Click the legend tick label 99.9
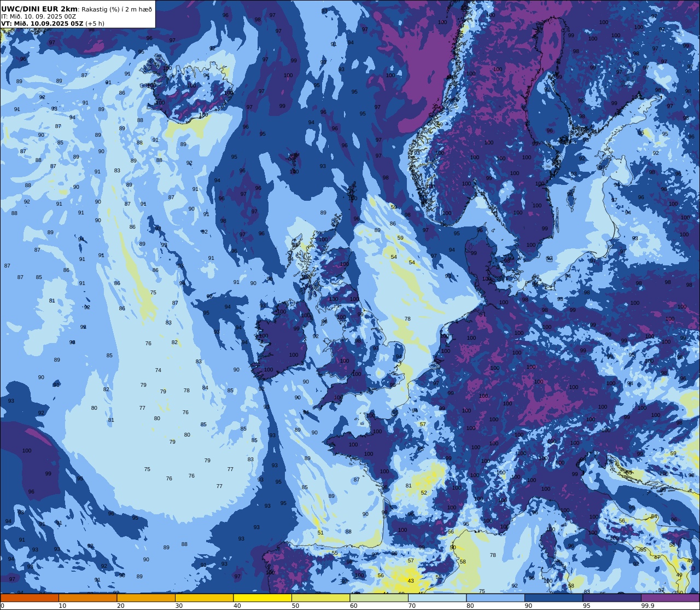 [647, 606]
